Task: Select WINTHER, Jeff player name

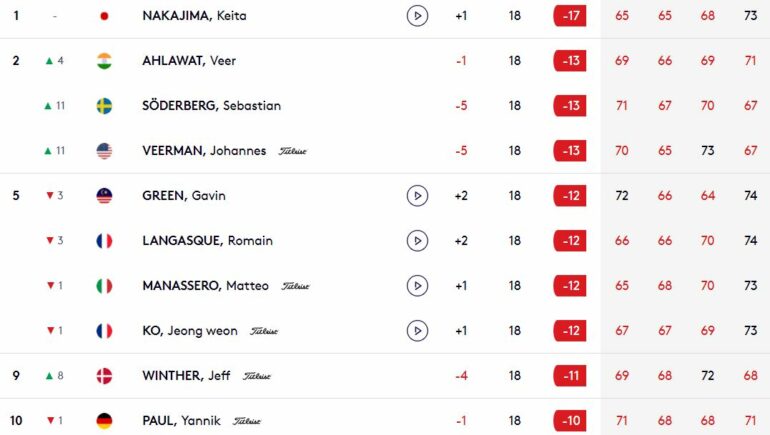Action: click(186, 376)
